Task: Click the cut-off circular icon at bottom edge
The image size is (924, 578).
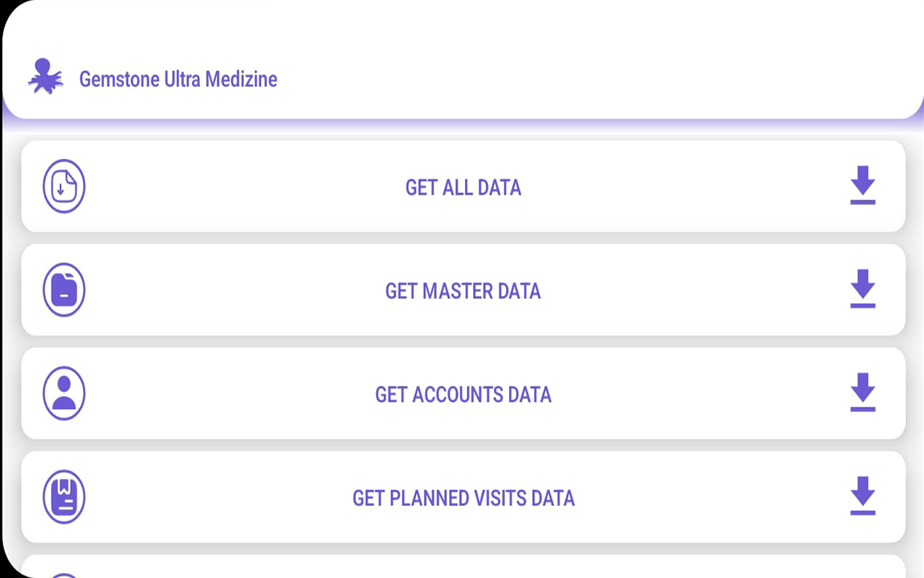Action: [64, 575]
